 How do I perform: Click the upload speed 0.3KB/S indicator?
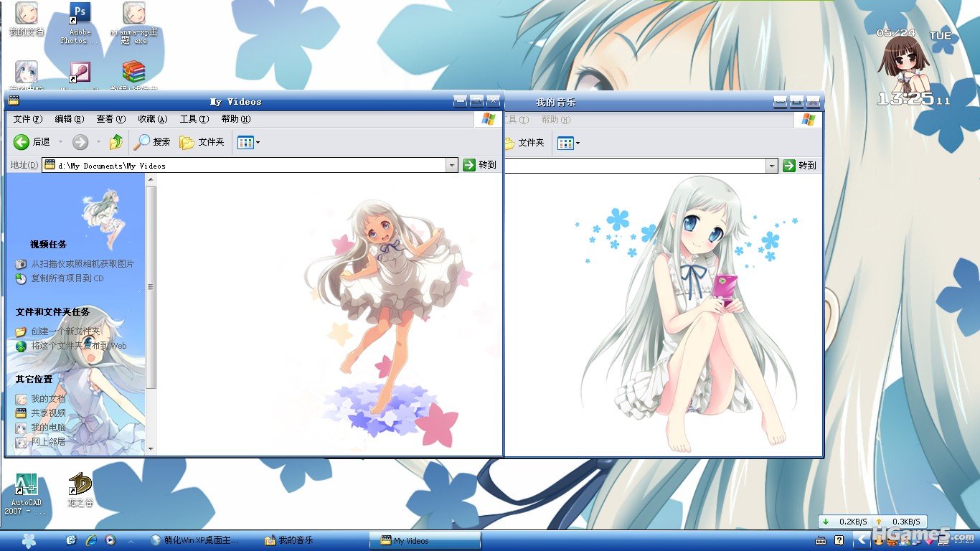(x=898, y=522)
